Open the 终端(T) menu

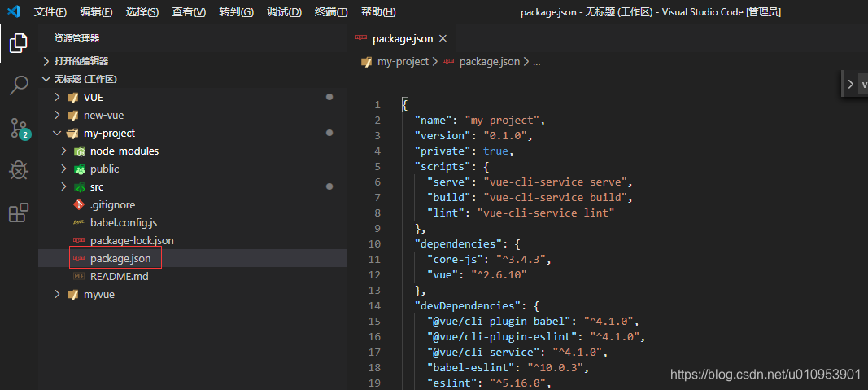tap(331, 11)
